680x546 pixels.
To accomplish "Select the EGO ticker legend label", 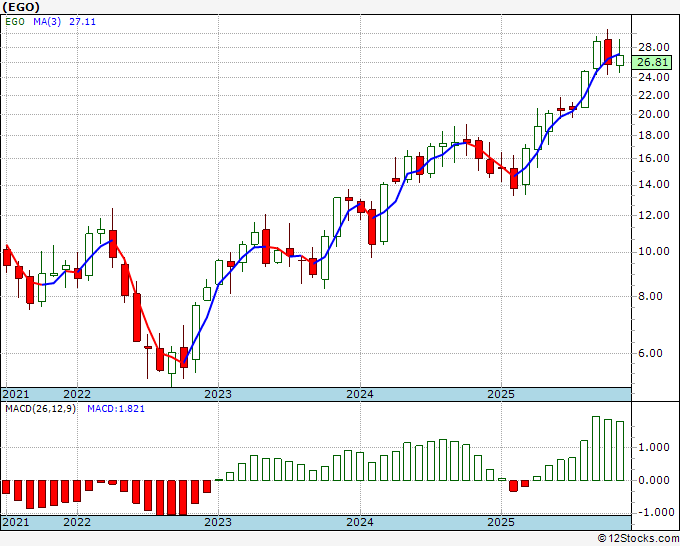I will tap(15, 22).
